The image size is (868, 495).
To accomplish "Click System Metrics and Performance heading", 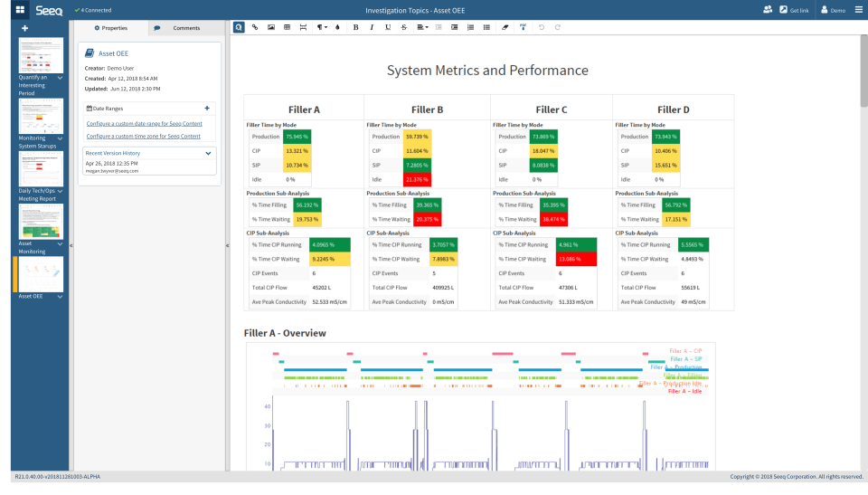I will pos(487,71).
